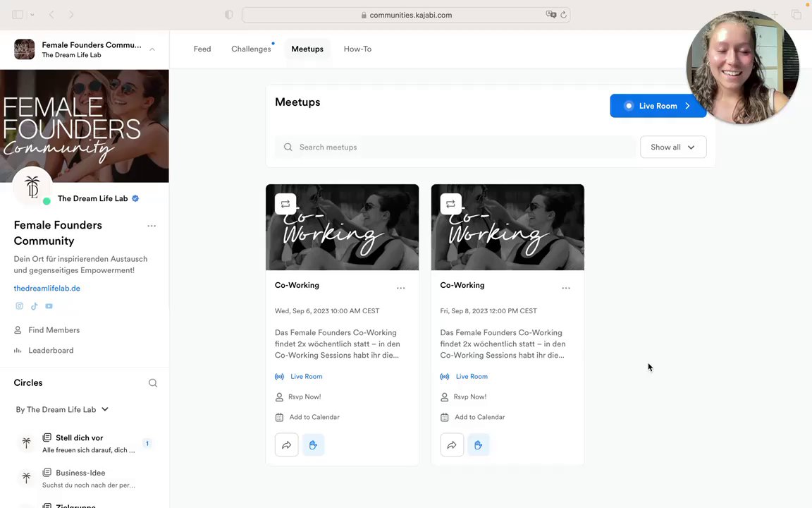Open the Stell dich vor circle
This screenshot has height=508, width=812.
click(x=79, y=438)
